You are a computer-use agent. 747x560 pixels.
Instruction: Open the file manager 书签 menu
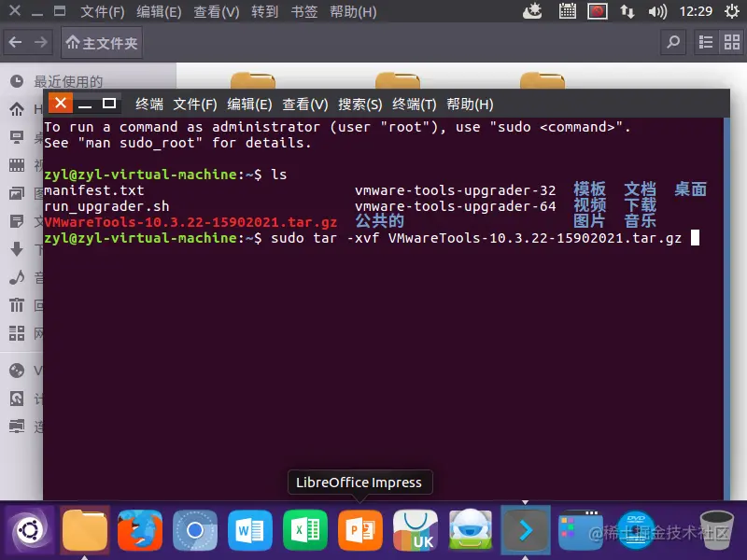(x=304, y=11)
